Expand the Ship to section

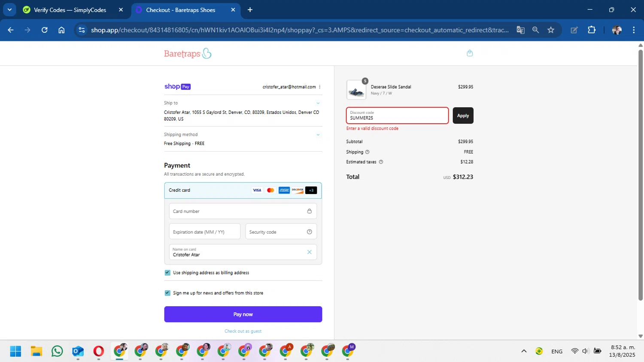coord(318,103)
